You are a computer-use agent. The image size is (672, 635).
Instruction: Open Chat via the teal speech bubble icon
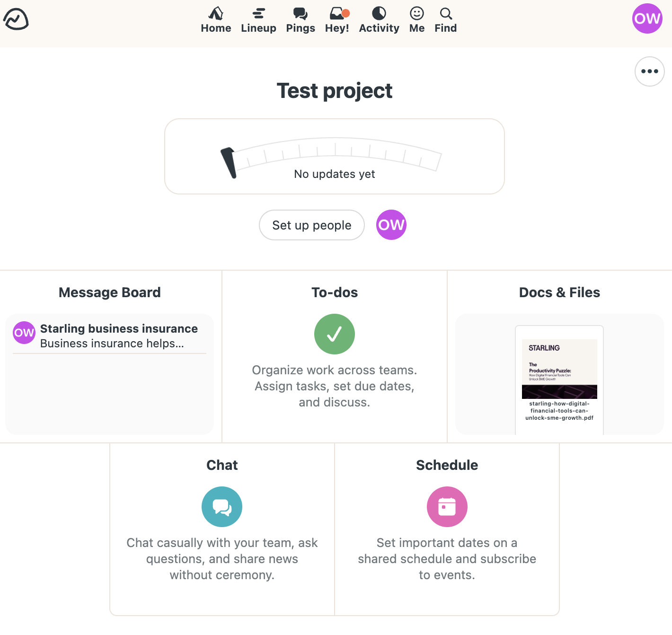pyautogui.click(x=221, y=506)
